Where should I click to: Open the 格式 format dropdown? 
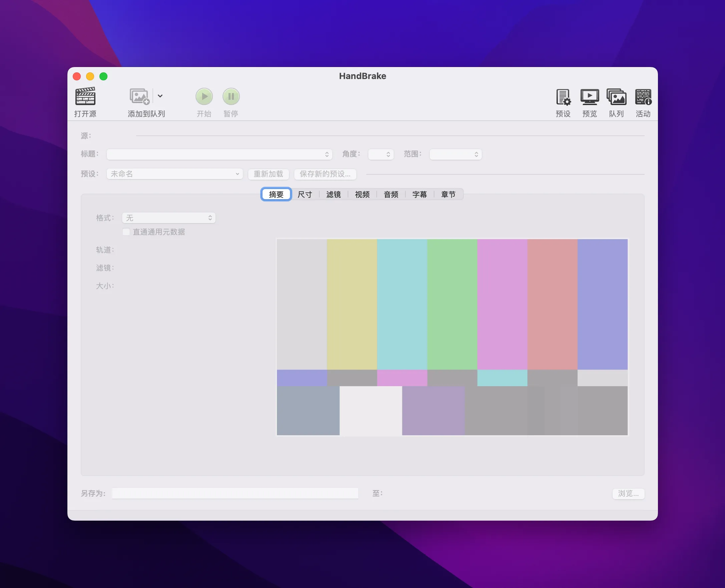pyautogui.click(x=168, y=218)
